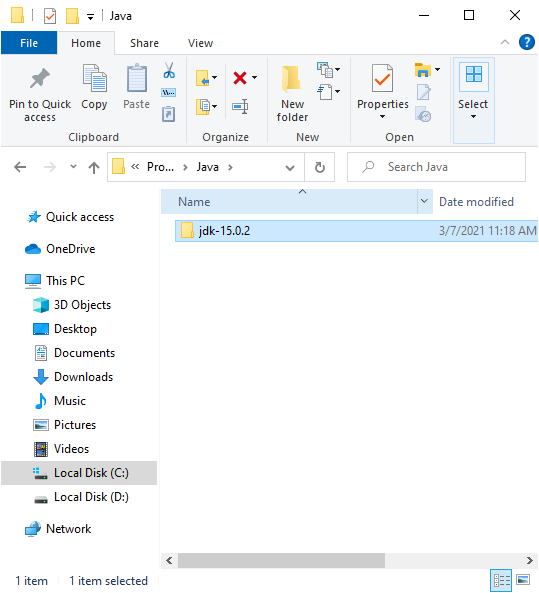539x593 pixels.
Task: Click Pin to Quick access icon
Action: (x=40, y=79)
